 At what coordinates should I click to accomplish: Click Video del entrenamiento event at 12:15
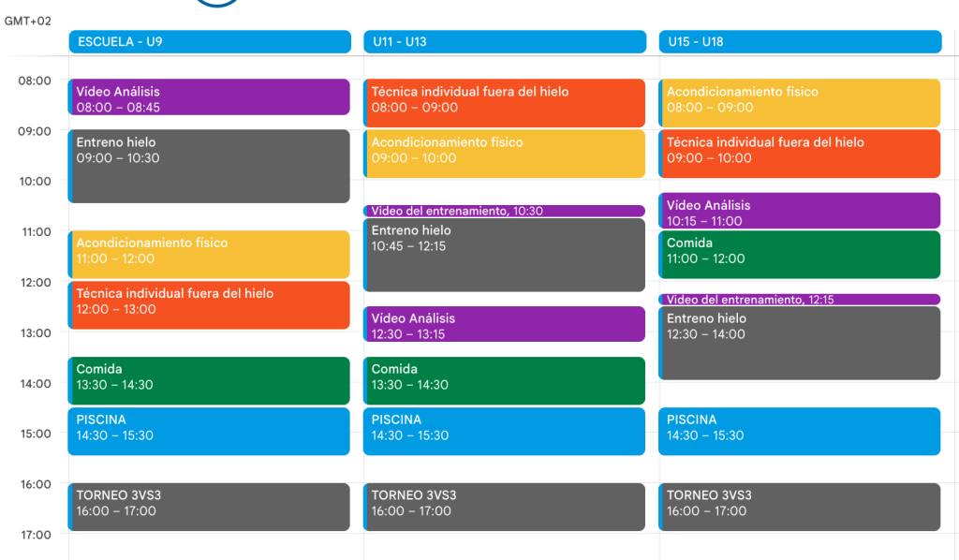pyautogui.click(x=799, y=300)
